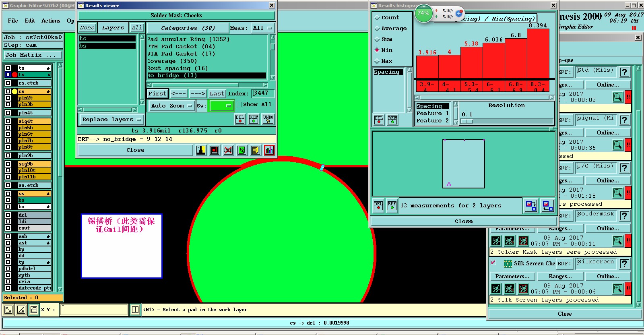The width and height of the screenshot is (644, 335).
Task: Toggle the Silk Screen Checks checkbox
Action: 493,263
